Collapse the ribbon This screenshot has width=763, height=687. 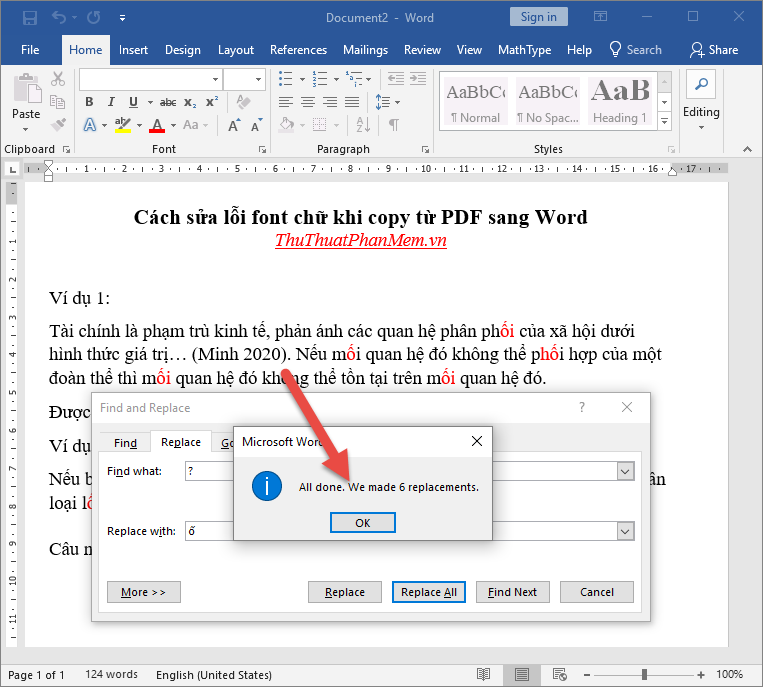(747, 149)
